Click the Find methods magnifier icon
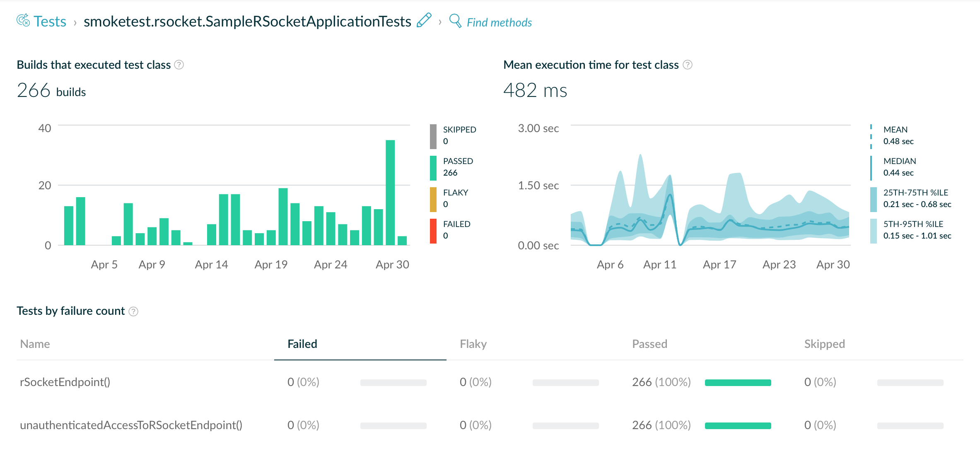 (x=455, y=21)
